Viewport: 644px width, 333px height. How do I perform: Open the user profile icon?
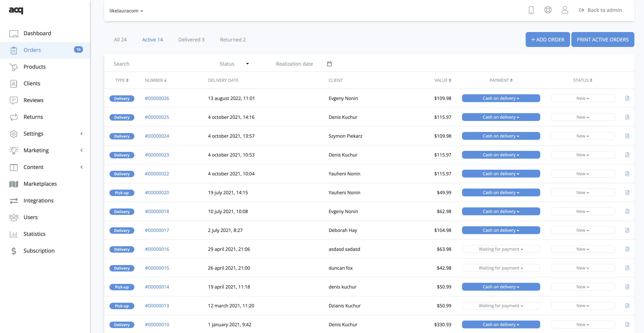[565, 10]
